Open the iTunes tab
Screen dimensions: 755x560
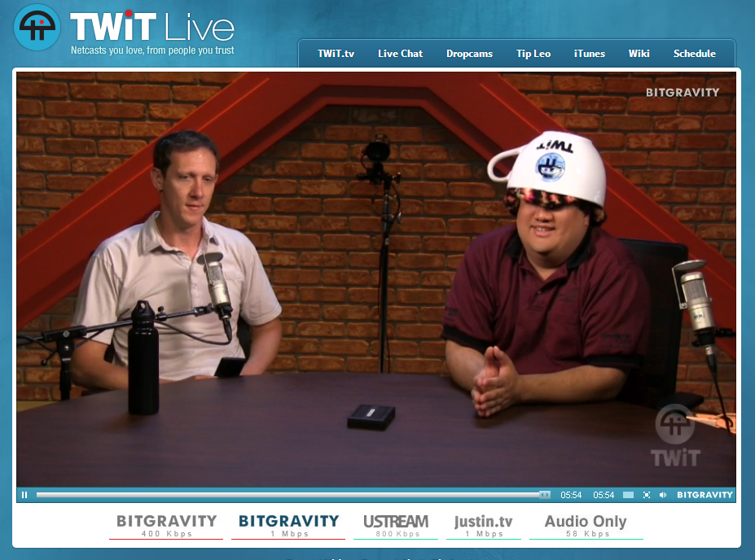[x=589, y=54]
